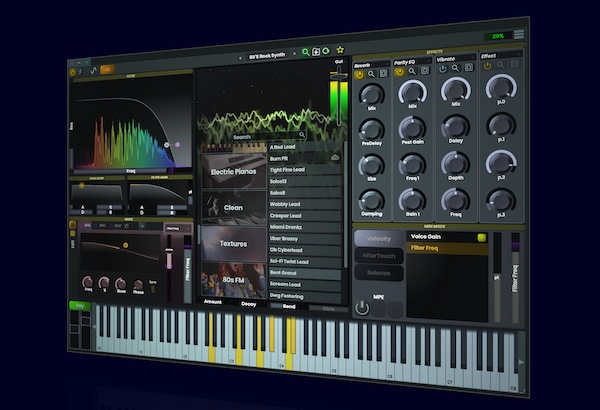This screenshot has width=600, height=410.
Task: Select the Miami Dronkz preset
Action: click(305, 227)
